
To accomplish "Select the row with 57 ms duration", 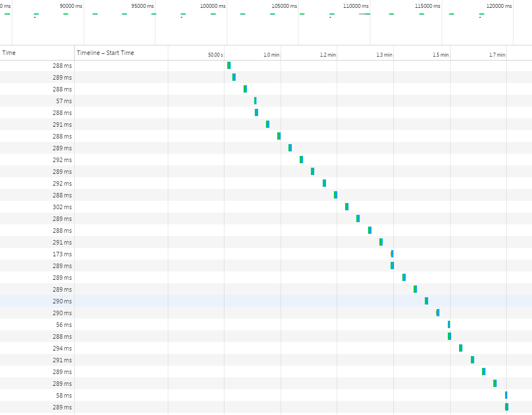I will pos(56,101).
